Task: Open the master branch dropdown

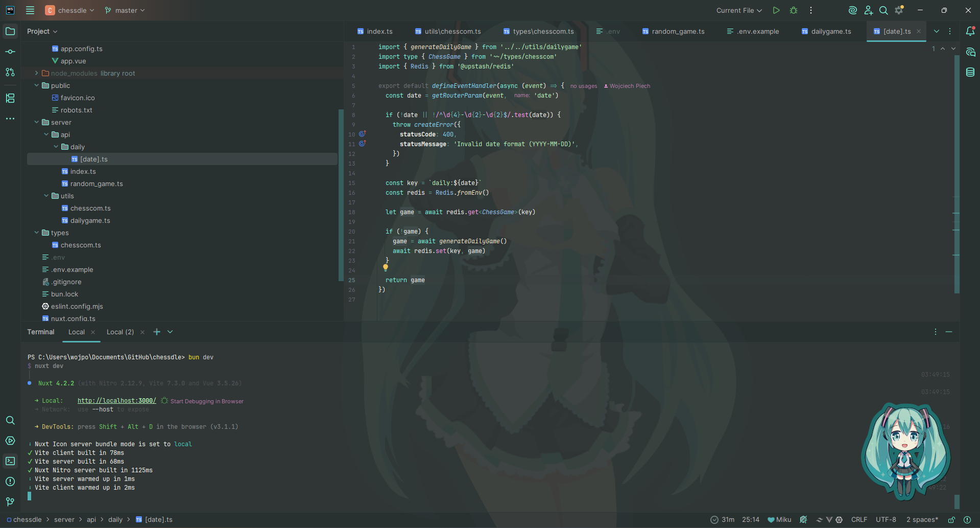Action: pos(125,10)
